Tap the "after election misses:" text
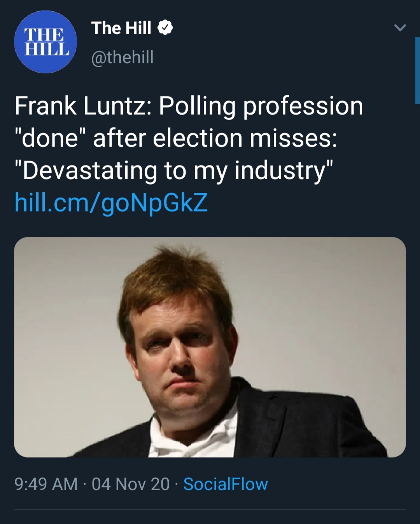Screen dimensions: 420x524 215,138
